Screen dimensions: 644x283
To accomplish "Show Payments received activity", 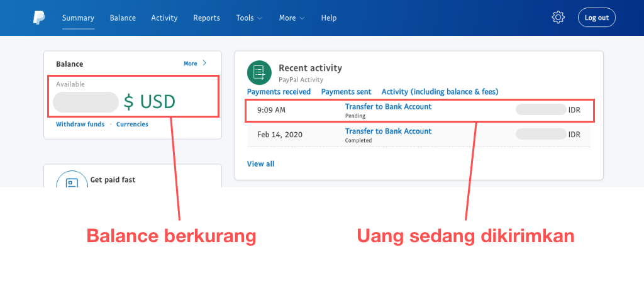I will click(x=279, y=92).
